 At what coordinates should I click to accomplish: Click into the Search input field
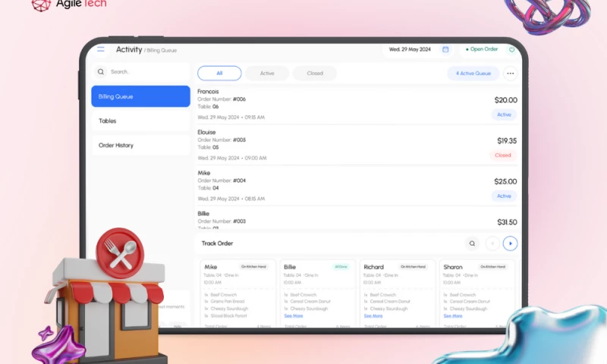click(144, 72)
